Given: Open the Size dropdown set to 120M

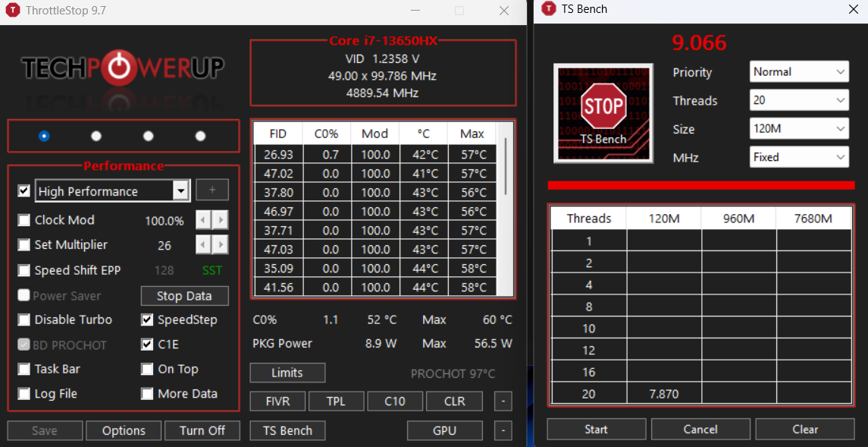Looking at the screenshot, I should 799,128.
